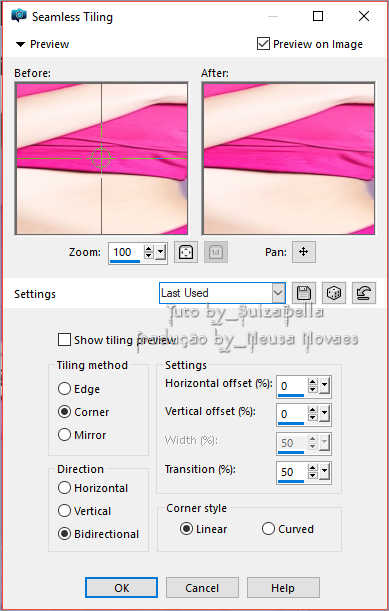This screenshot has width=389, height=611.
Task: Select Edge tiling method
Action: 64,388
